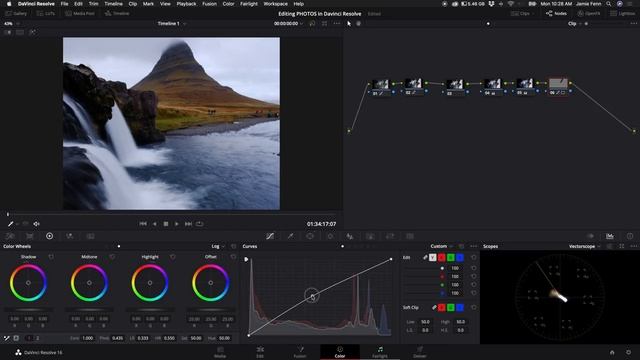Reset the Midtone color wheel

112,257
